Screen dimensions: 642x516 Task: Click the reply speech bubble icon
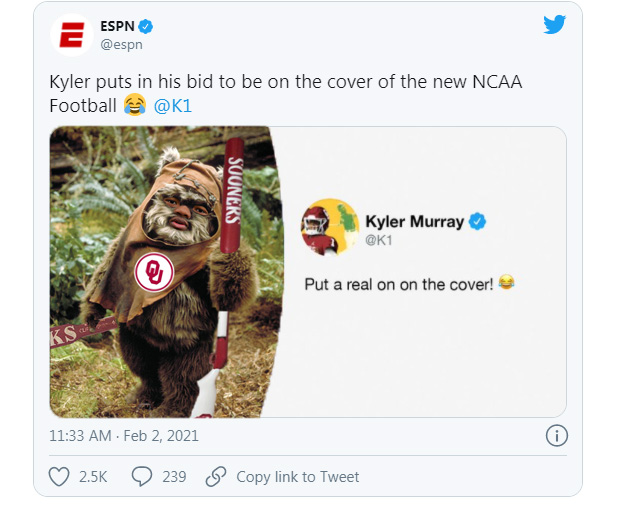pyautogui.click(x=142, y=476)
